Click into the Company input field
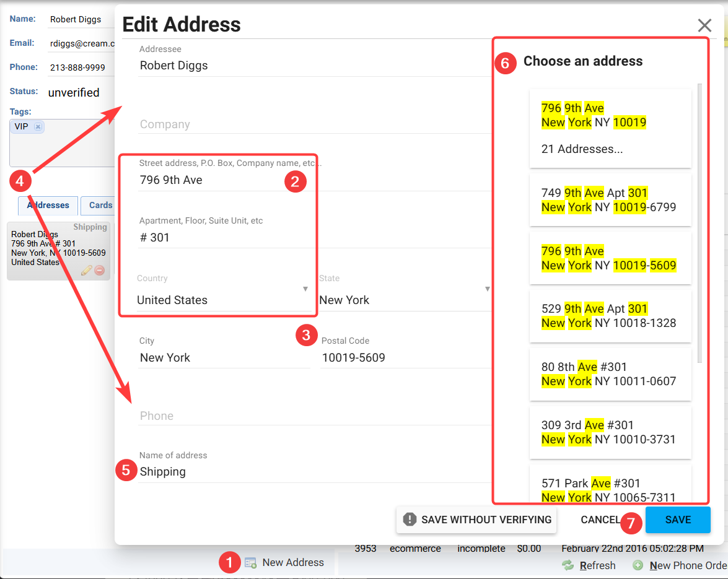The image size is (728, 579). click(313, 124)
